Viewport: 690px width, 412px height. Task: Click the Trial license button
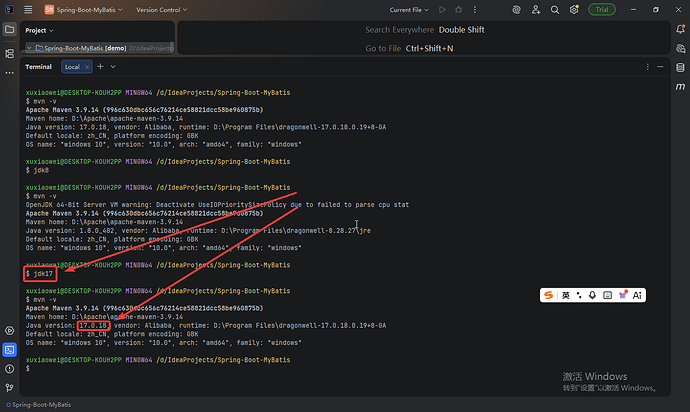[x=602, y=10]
